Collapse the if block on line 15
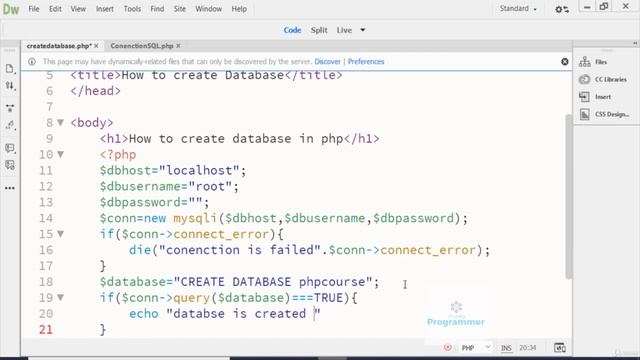Image resolution: width=640 pixels, height=360 pixels. (60, 234)
